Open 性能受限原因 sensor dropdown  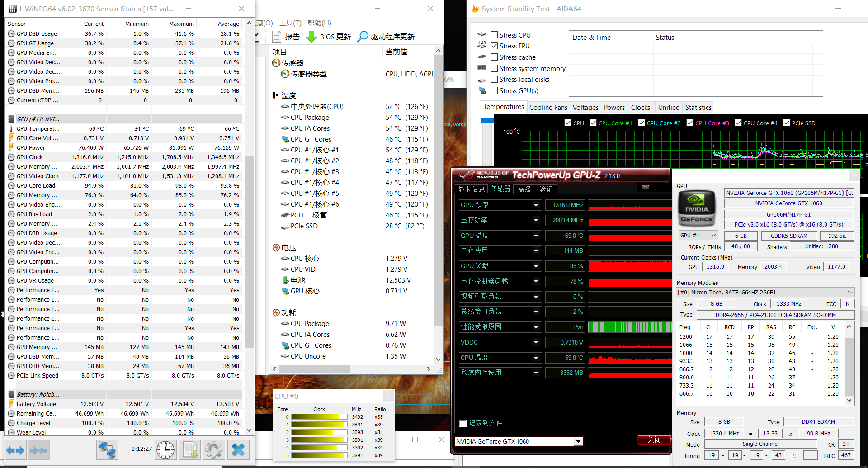coord(536,327)
